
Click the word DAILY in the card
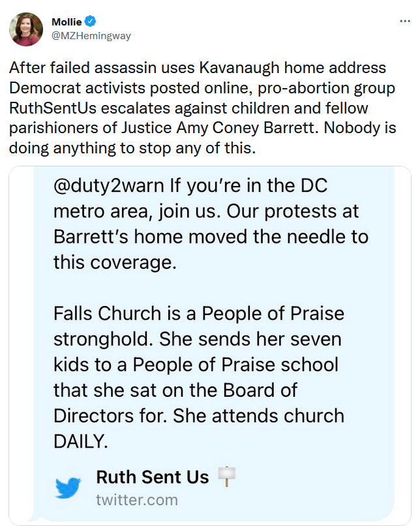tap(80, 441)
